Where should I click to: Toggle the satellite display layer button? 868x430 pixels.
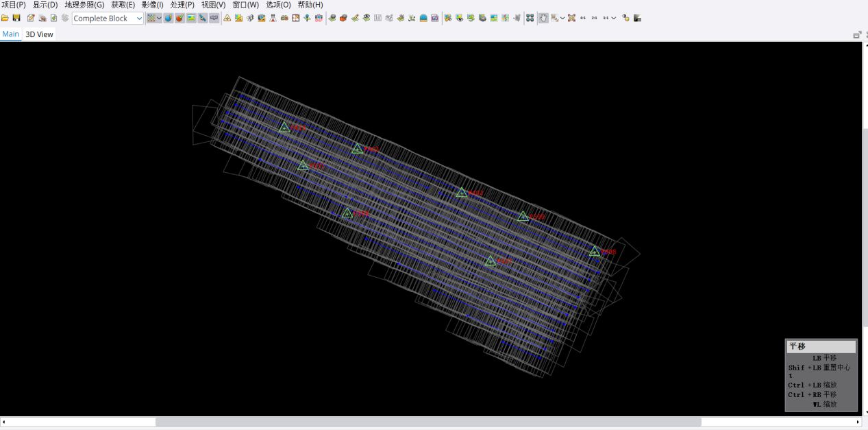(203, 19)
